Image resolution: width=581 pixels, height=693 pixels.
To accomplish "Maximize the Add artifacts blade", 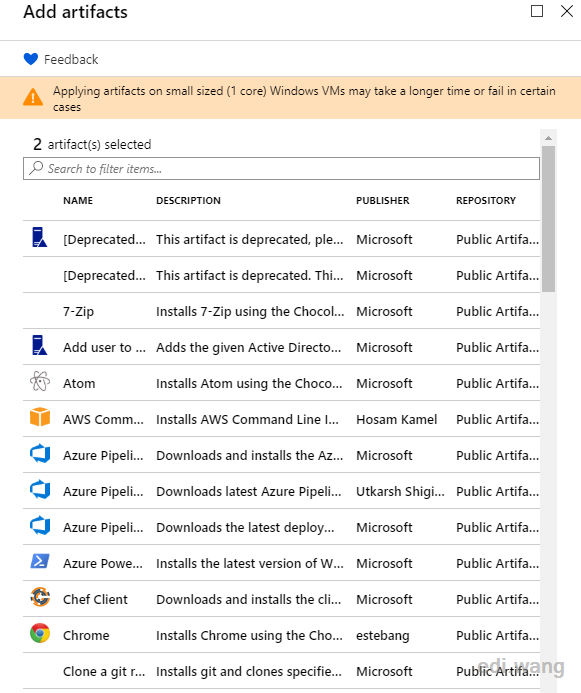I will [537, 11].
